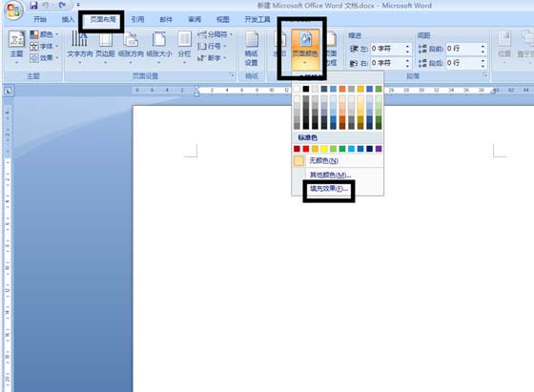Image resolution: width=534 pixels, height=392 pixels.
Task: Open theme 颜色 (Colors) dropdown
Action: [44, 34]
